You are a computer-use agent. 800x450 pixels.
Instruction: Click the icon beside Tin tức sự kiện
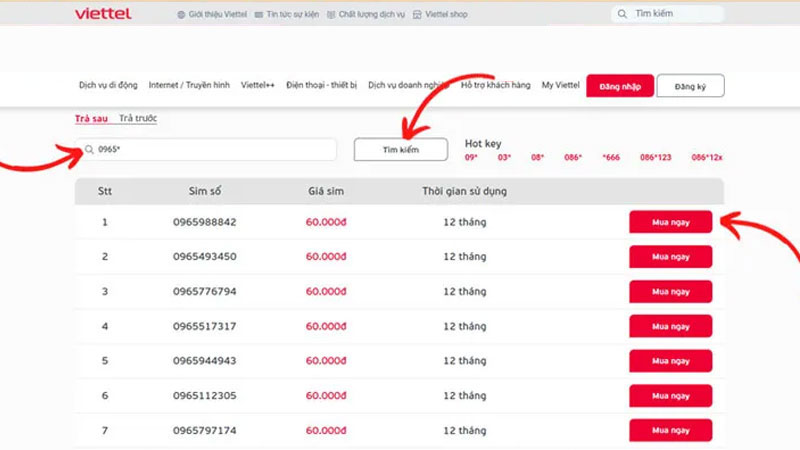point(259,15)
